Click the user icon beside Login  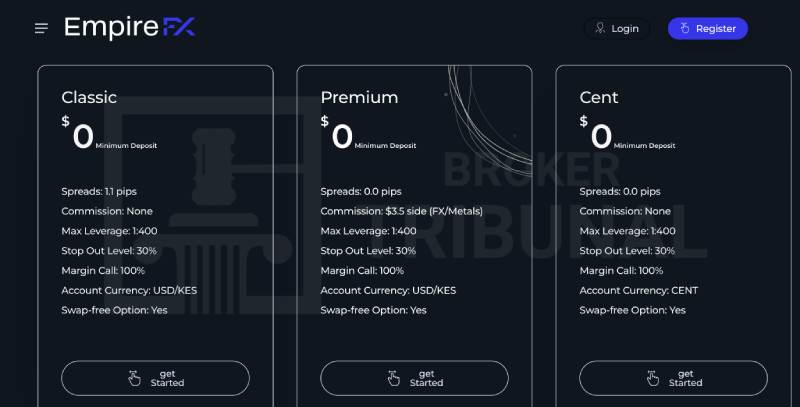(601, 29)
